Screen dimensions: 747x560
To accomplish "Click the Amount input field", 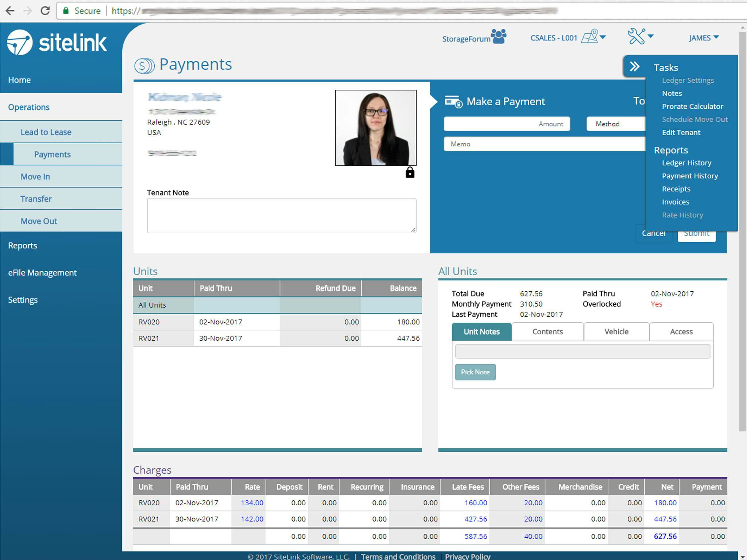I will [507, 124].
